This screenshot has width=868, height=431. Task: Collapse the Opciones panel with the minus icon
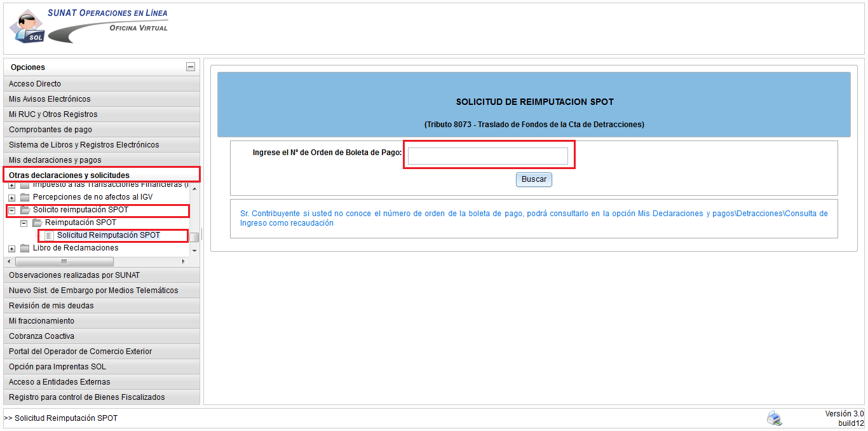coord(190,67)
